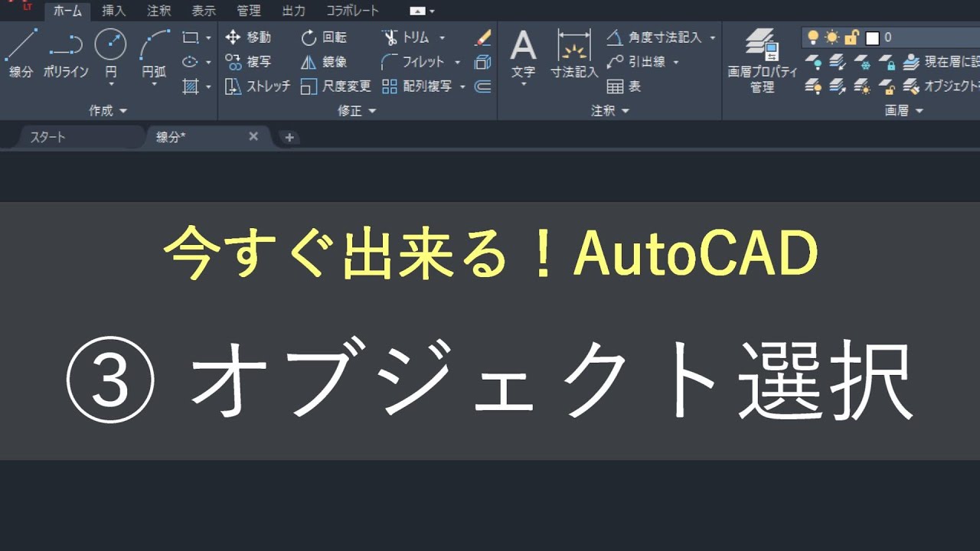980x551 pixels.
Task: Open 配列複写 dropdown arrow
Action: [x=462, y=86]
